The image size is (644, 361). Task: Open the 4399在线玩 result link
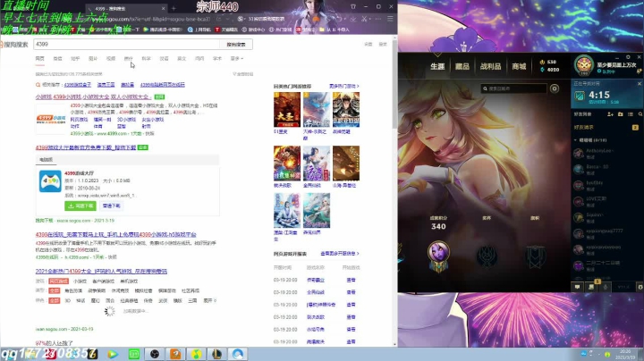pos(115,235)
